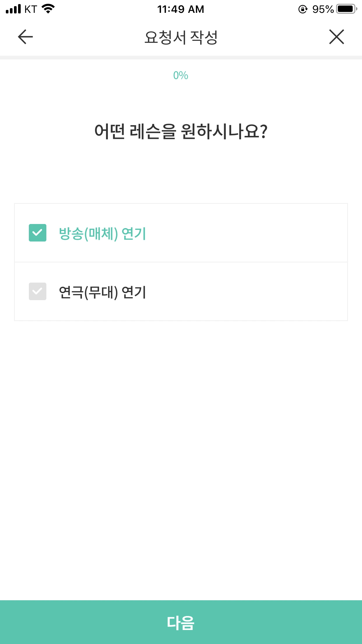Tap the 11:49 AM clock
This screenshot has height=644, width=362.
[x=181, y=9]
